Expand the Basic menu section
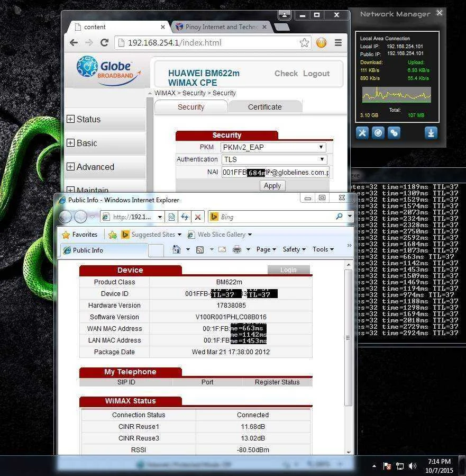The image size is (466, 476). [x=70, y=142]
